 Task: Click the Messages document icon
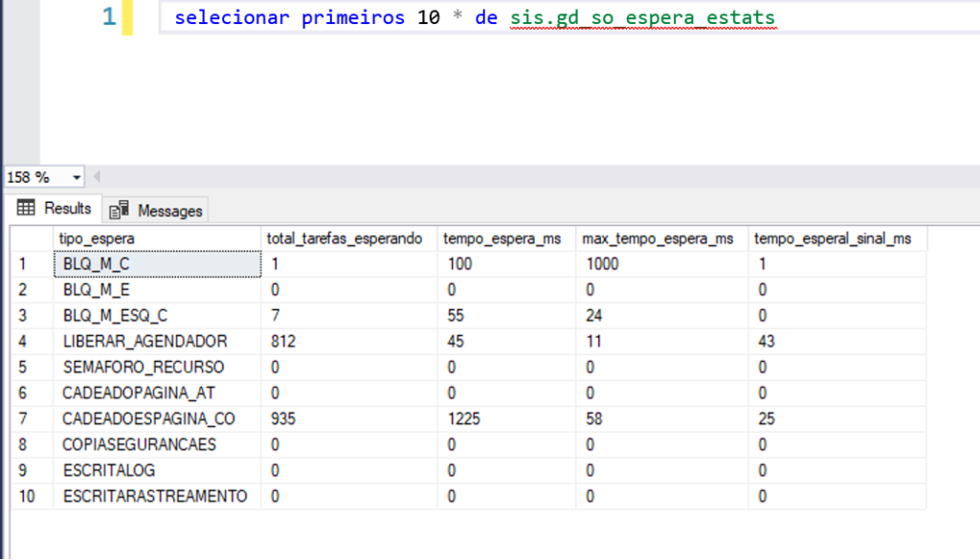[117, 209]
